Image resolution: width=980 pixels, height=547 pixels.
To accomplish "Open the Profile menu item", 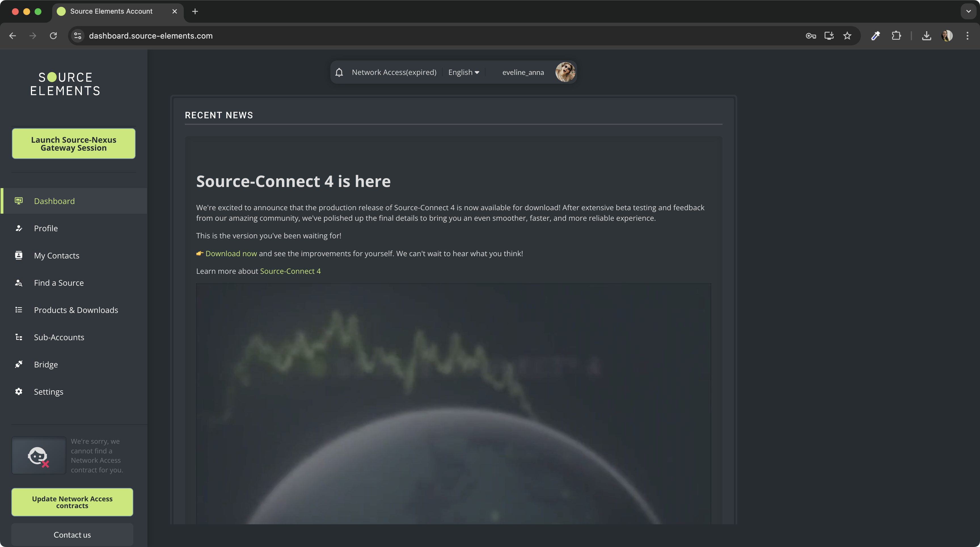I will click(x=46, y=228).
